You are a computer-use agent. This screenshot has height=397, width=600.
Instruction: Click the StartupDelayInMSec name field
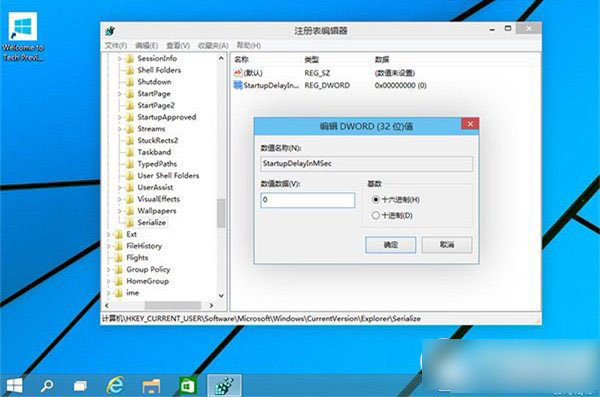pos(367,163)
